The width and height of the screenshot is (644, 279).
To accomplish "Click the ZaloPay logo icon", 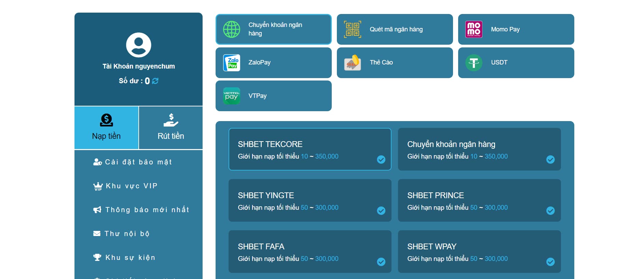I will pos(232,63).
